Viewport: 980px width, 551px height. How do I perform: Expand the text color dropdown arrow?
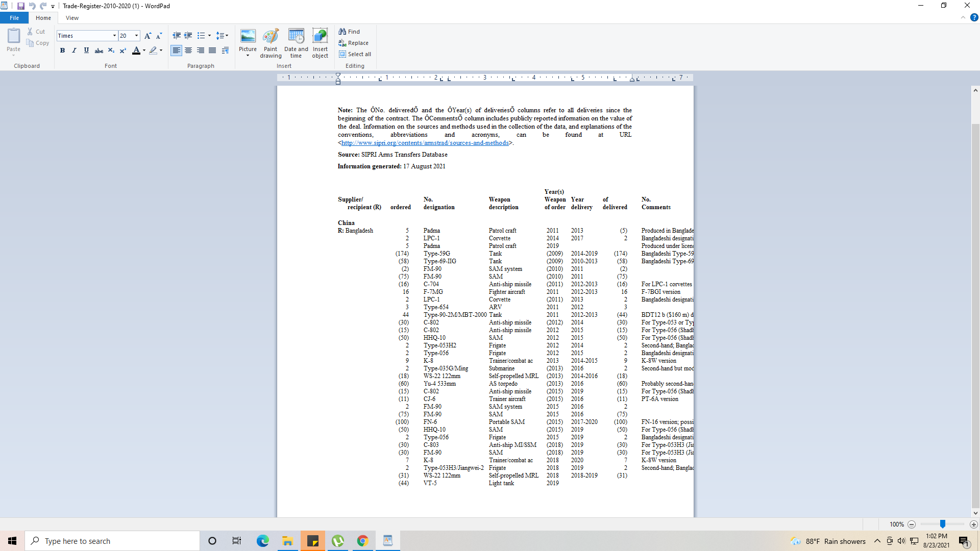(144, 51)
